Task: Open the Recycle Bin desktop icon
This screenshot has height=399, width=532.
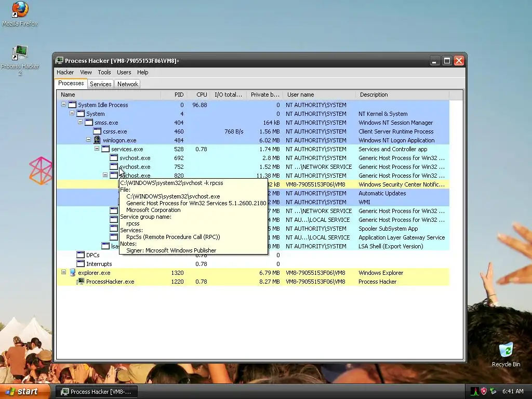Action: click(x=506, y=355)
